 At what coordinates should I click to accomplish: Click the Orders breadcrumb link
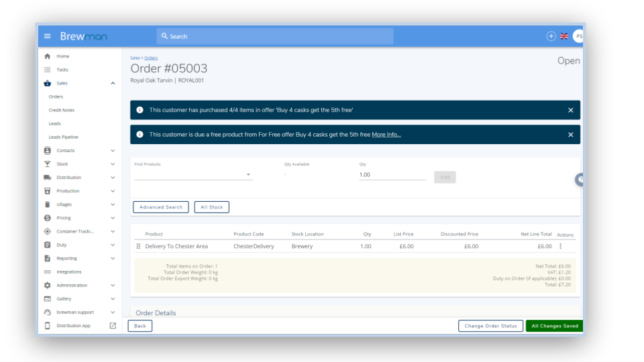[151, 58]
